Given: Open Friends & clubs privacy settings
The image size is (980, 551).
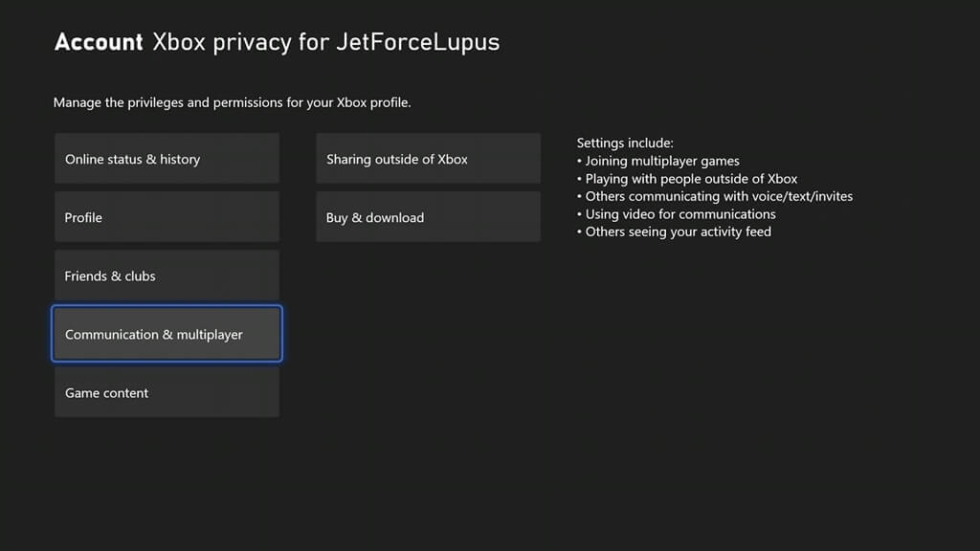Looking at the screenshot, I should coord(167,275).
